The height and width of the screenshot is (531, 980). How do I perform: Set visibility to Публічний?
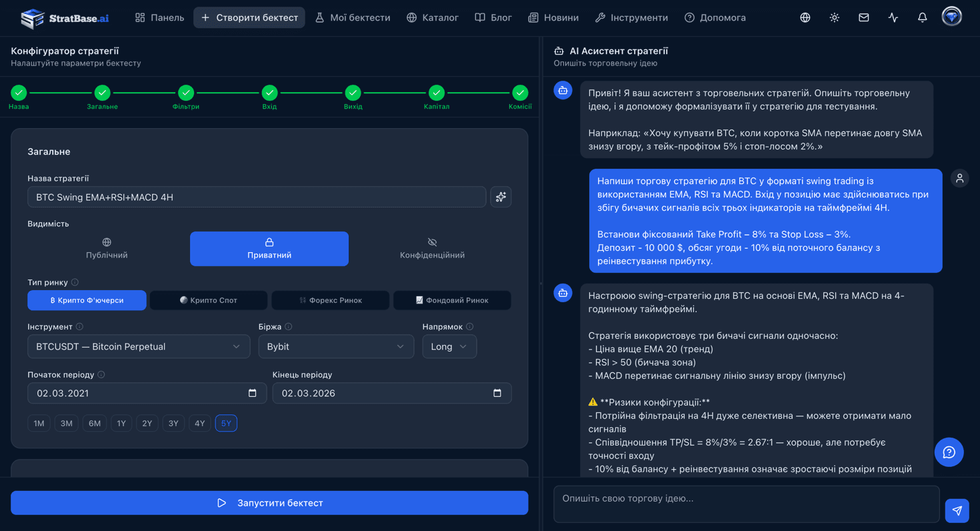pos(107,248)
